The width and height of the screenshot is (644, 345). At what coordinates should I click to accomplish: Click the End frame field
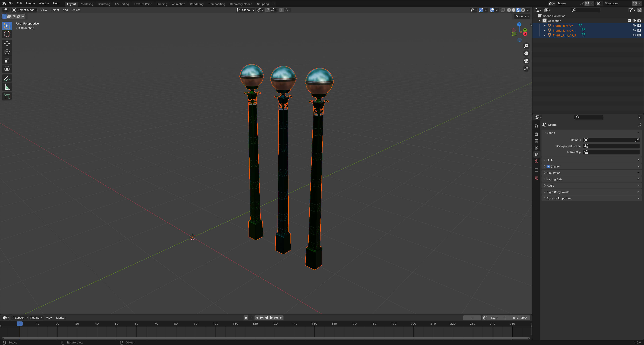click(x=520, y=318)
